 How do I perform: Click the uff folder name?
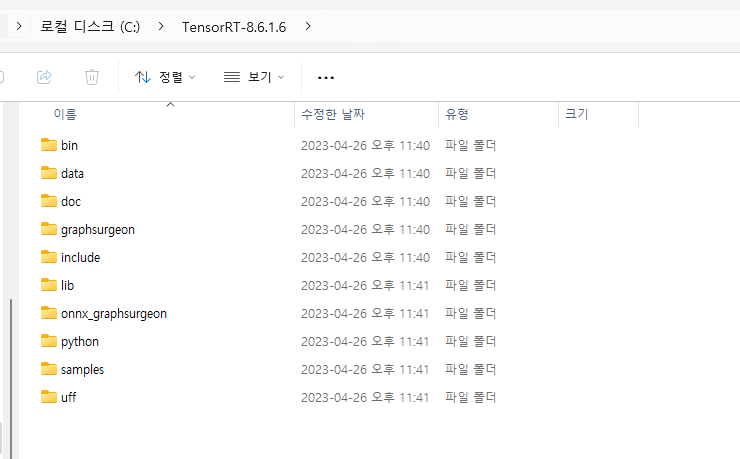(x=68, y=397)
